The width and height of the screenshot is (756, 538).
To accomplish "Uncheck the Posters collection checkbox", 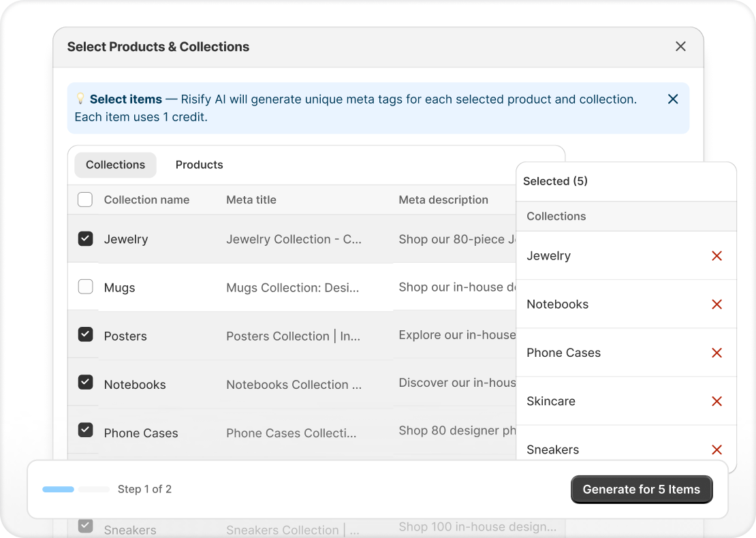I will pos(85,336).
